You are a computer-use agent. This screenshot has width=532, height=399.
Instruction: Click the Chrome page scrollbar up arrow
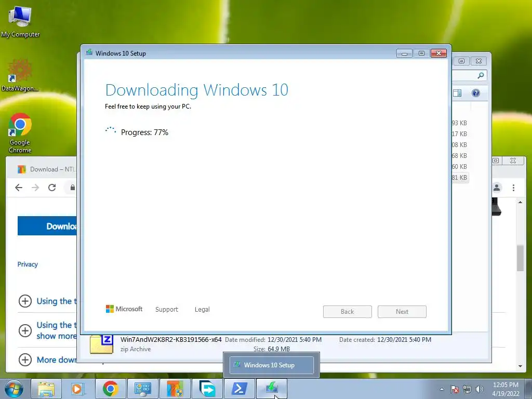pyautogui.click(x=520, y=202)
